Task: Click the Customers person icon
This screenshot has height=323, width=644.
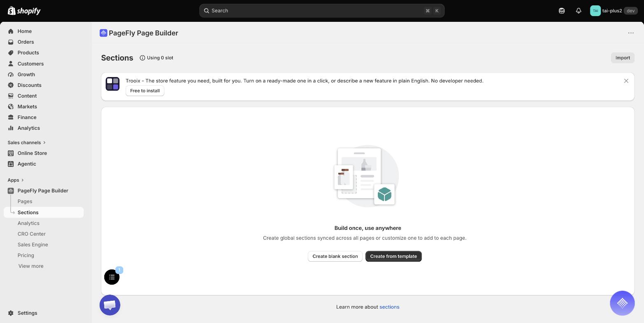Action: coord(11,64)
